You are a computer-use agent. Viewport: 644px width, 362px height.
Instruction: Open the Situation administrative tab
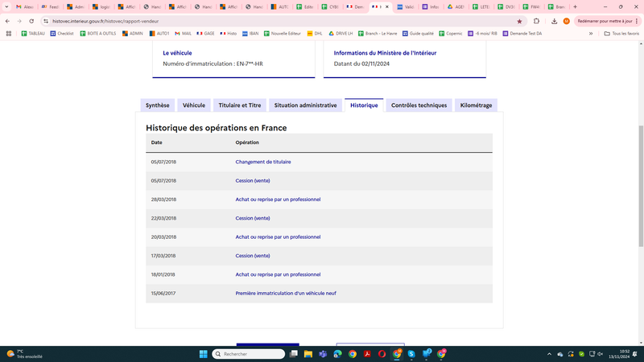[x=305, y=105]
